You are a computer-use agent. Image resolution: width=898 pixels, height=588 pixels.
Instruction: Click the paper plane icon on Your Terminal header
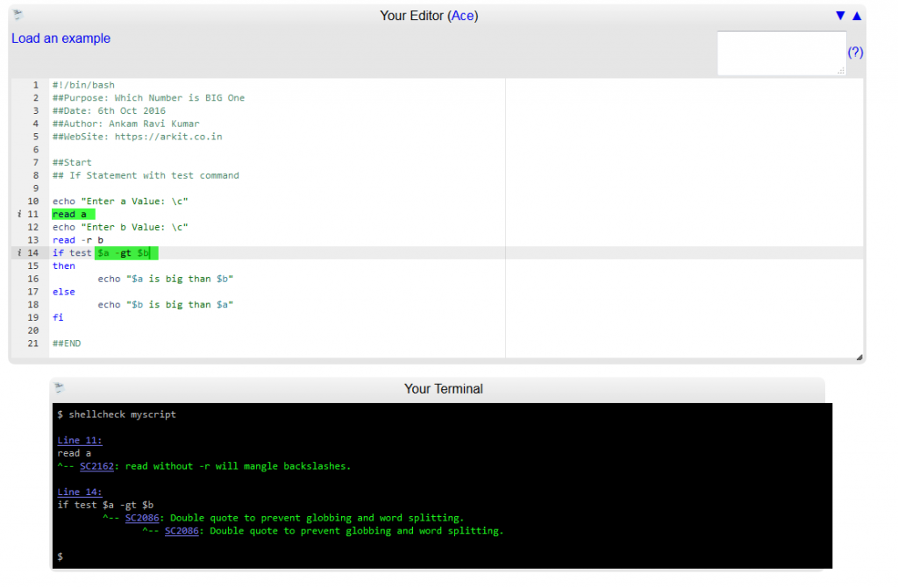(x=58, y=388)
